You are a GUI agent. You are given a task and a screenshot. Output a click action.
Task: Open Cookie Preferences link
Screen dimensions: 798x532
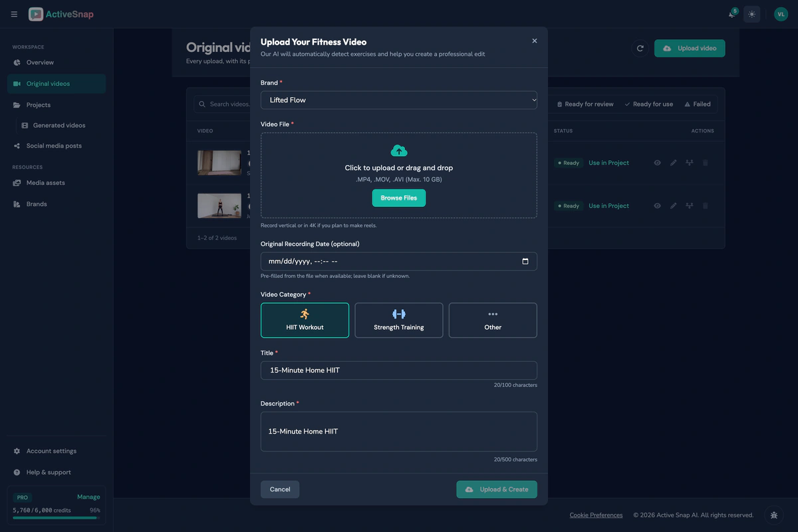coord(596,515)
